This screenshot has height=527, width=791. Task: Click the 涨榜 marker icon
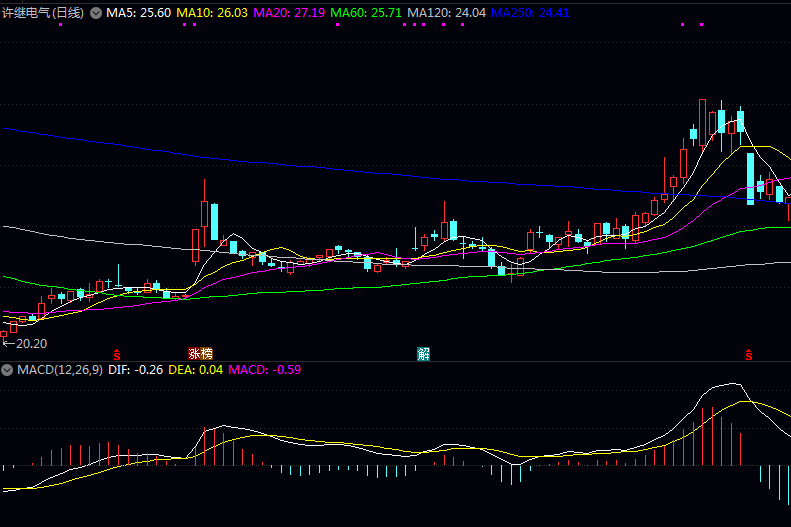pyautogui.click(x=200, y=354)
